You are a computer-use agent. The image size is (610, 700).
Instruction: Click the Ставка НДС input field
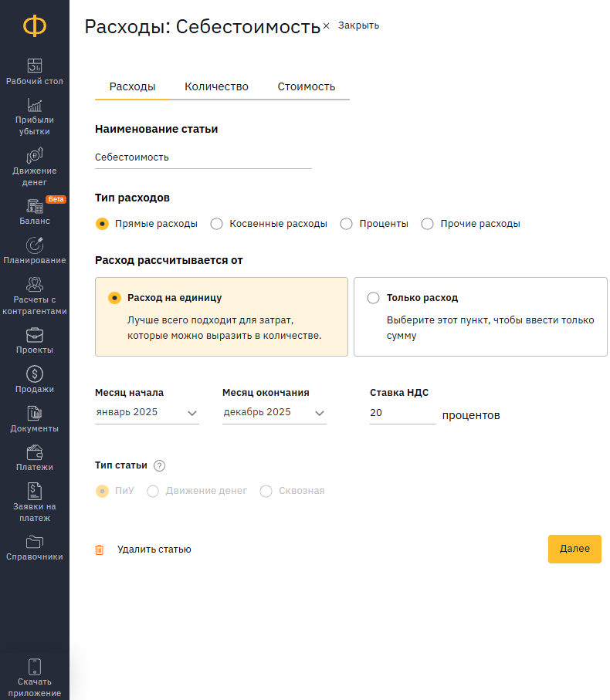(403, 413)
